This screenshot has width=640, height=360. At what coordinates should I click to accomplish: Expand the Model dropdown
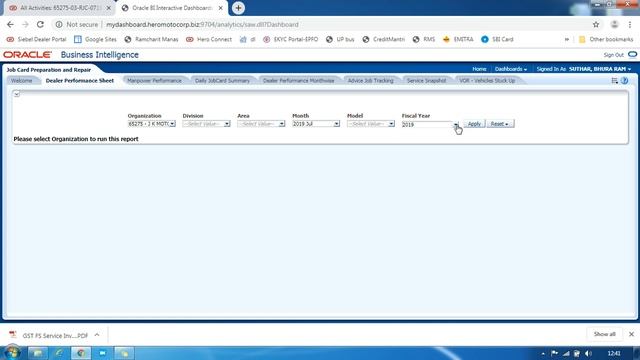pos(391,124)
